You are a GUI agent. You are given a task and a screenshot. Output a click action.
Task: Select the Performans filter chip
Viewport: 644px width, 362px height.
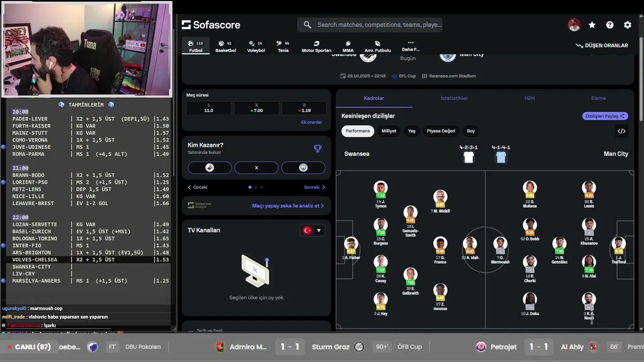[358, 131]
